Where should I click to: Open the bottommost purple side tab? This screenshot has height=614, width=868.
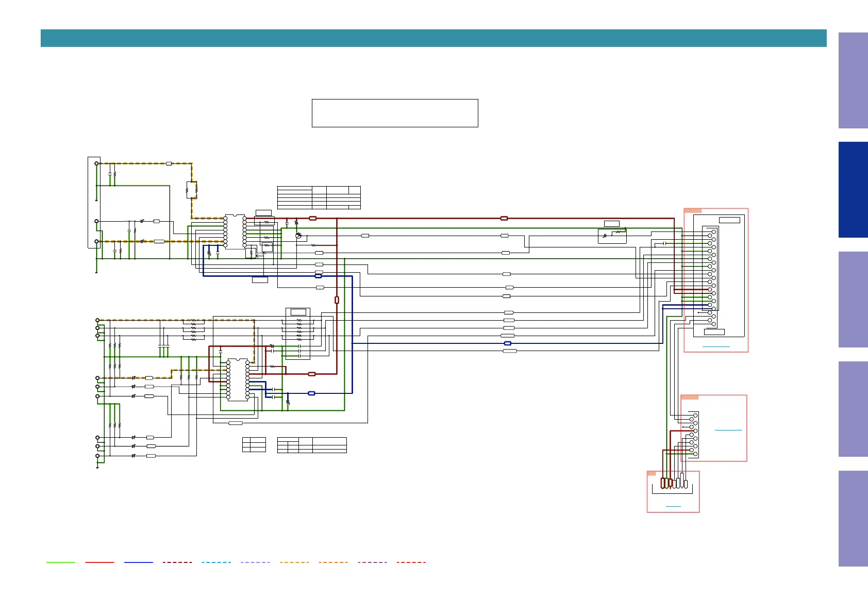(853, 519)
